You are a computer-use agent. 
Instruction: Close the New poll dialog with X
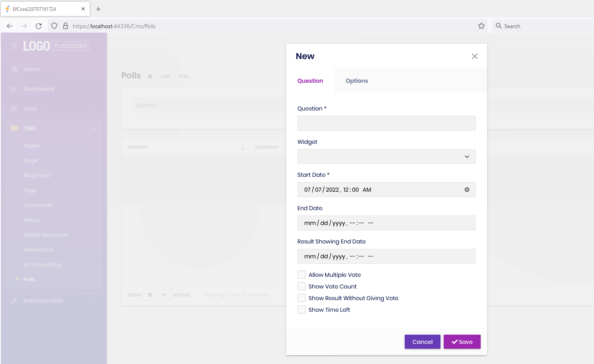[474, 56]
